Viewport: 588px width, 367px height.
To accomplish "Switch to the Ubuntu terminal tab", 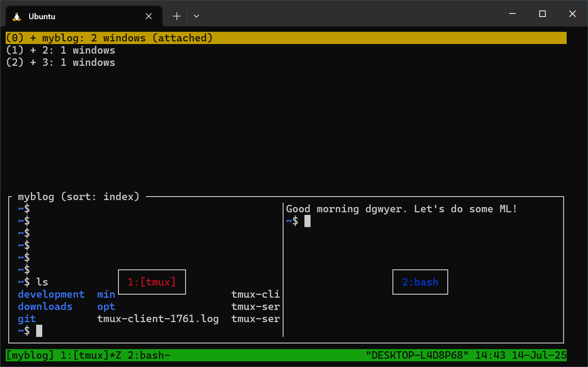I will [x=65, y=16].
